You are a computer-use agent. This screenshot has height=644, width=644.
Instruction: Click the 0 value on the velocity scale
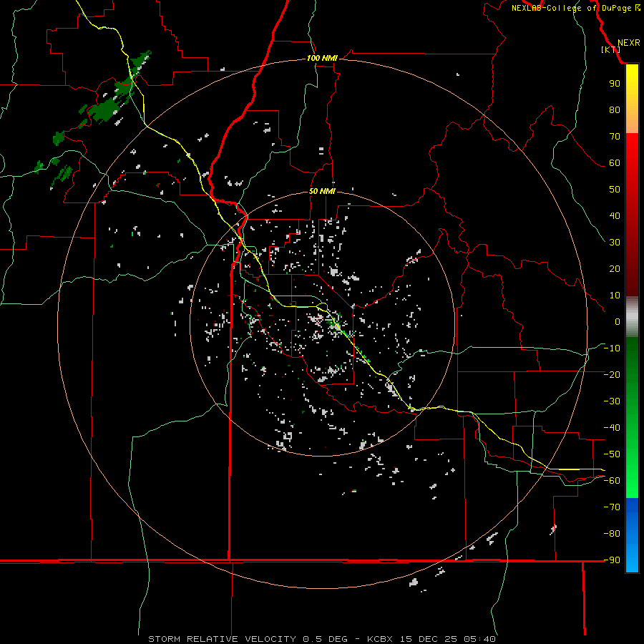tap(618, 321)
